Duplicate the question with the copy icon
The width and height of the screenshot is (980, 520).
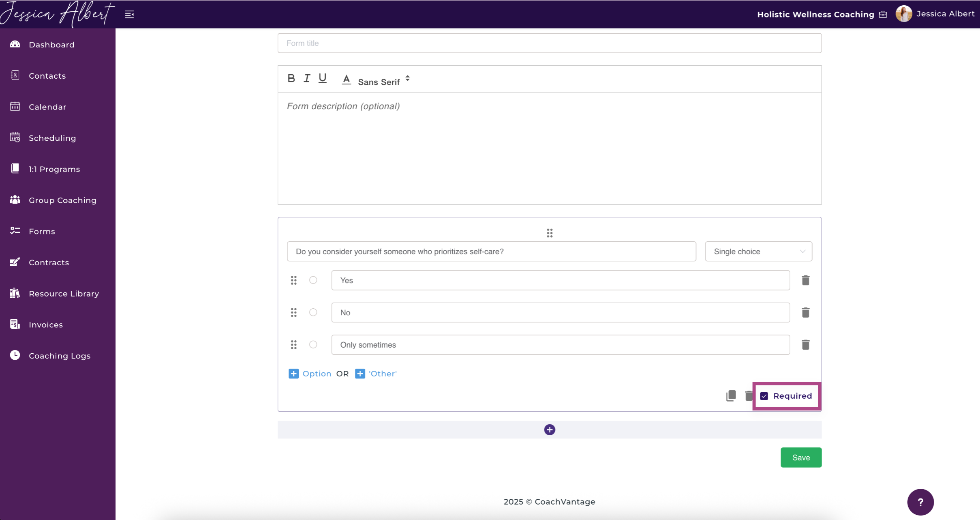(x=731, y=396)
